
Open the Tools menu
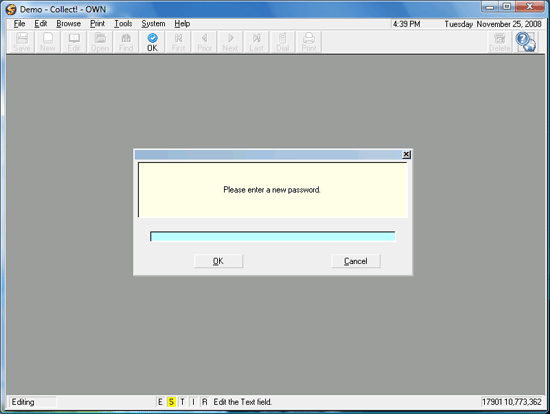(x=123, y=24)
